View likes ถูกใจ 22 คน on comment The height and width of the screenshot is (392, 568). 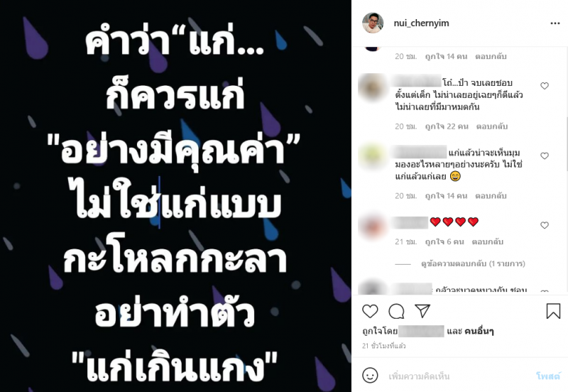coord(447,126)
